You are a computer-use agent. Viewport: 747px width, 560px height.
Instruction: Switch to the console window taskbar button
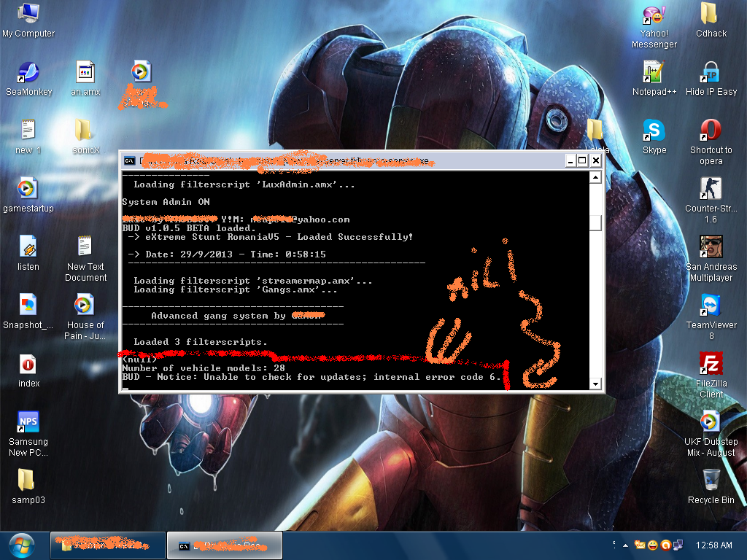pos(225,545)
